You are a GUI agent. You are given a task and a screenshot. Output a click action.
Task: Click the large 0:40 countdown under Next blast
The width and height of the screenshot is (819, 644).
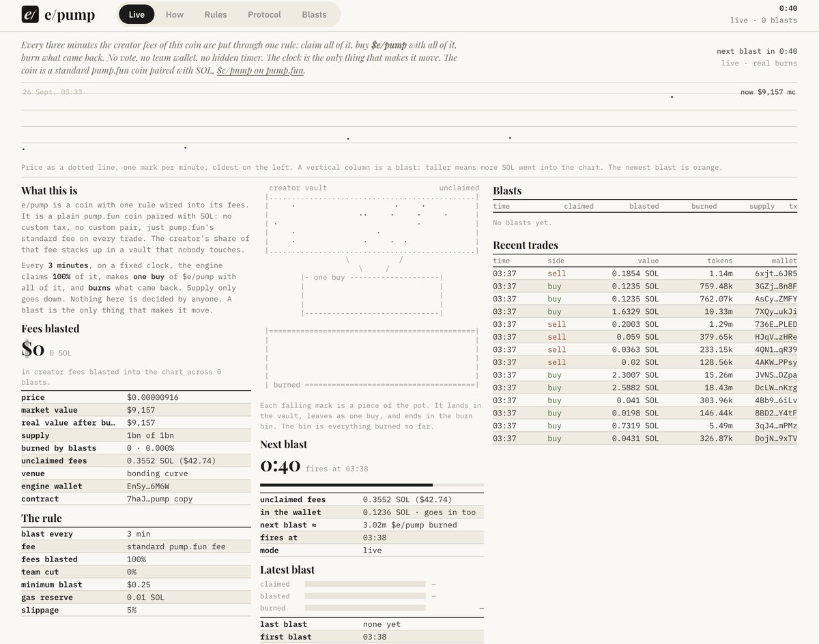coord(280,466)
